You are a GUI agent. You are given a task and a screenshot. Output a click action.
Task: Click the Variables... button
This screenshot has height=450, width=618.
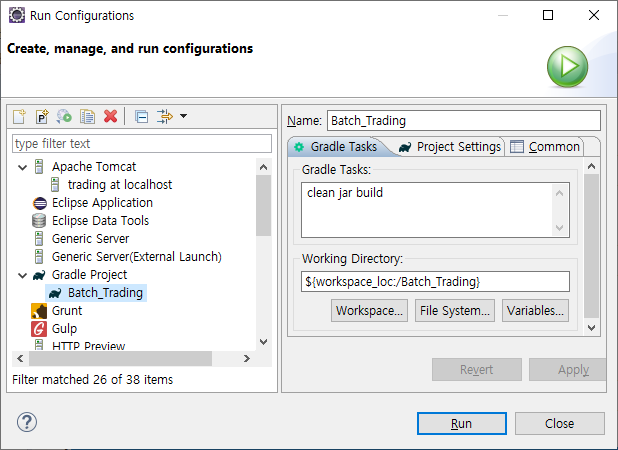pyautogui.click(x=535, y=311)
